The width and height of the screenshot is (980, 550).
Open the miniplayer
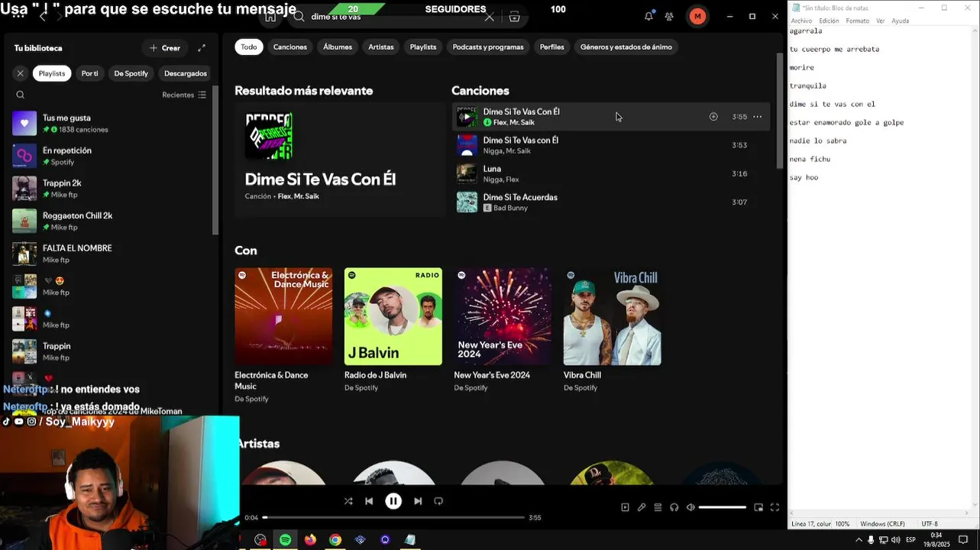click(x=758, y=507)
